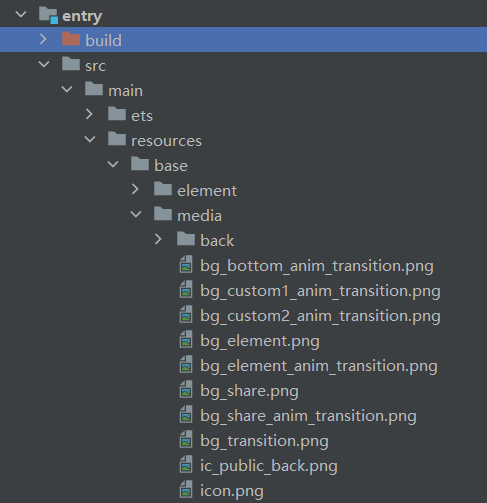Click the back folder icon
Viewport: 487px width, 503px height.
coord(186,239)
